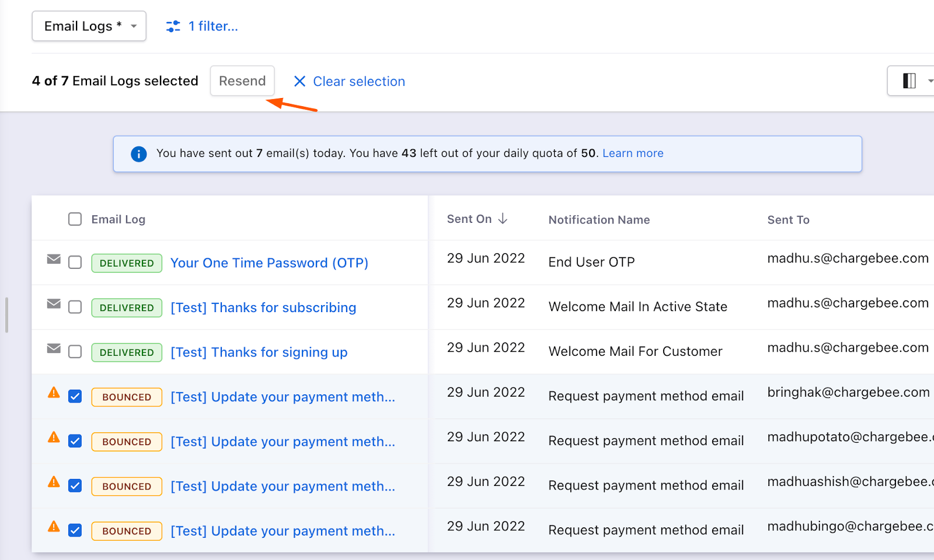The width and height of the screenshot is (934, 560).
Task: Click the blue info icon in quota banner
Action: [x=139, y=154]
